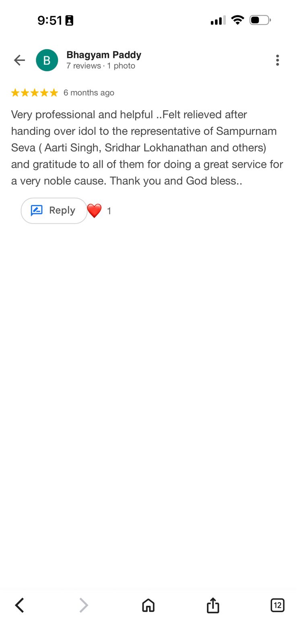The image size is (297, 644).
Task: Open the three-dot more options menu
Action: (277, 60)
